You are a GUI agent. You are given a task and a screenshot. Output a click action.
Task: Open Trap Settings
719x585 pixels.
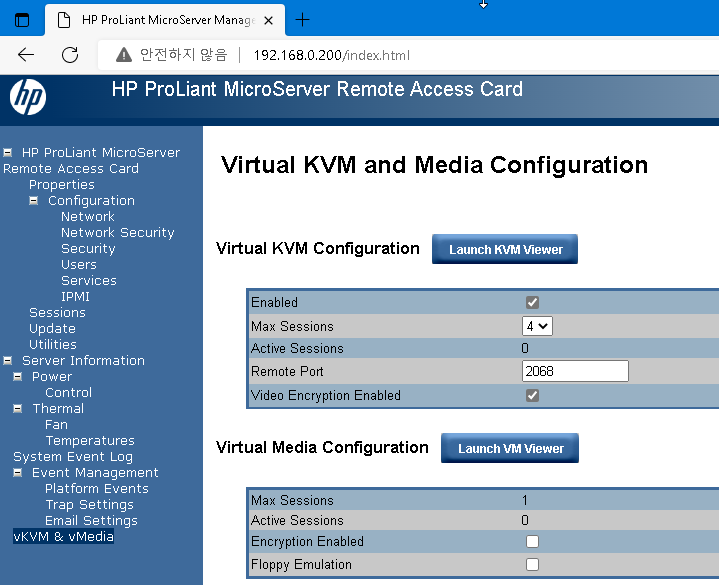(x=89, y=505)
